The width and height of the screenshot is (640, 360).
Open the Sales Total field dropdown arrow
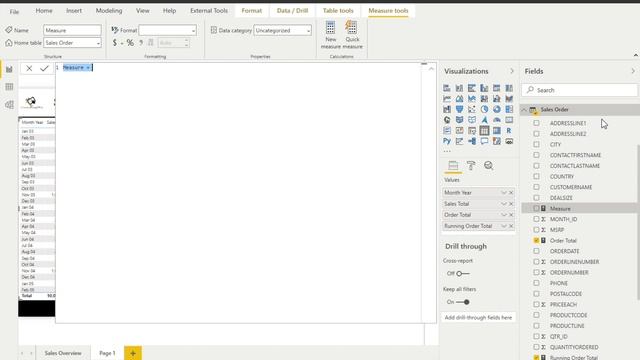(x=504, y=204)
